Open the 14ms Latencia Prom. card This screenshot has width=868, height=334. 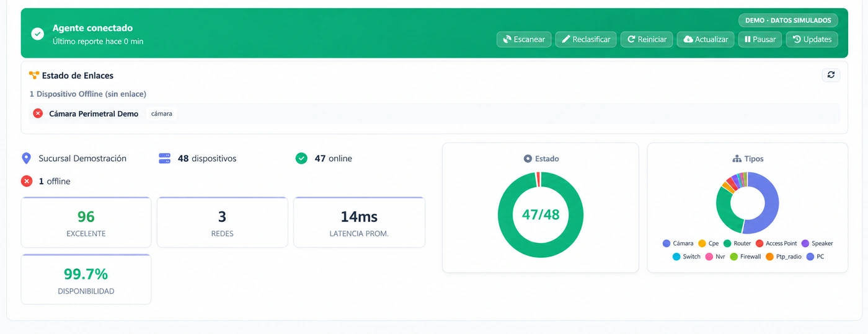tap(359, 222)
